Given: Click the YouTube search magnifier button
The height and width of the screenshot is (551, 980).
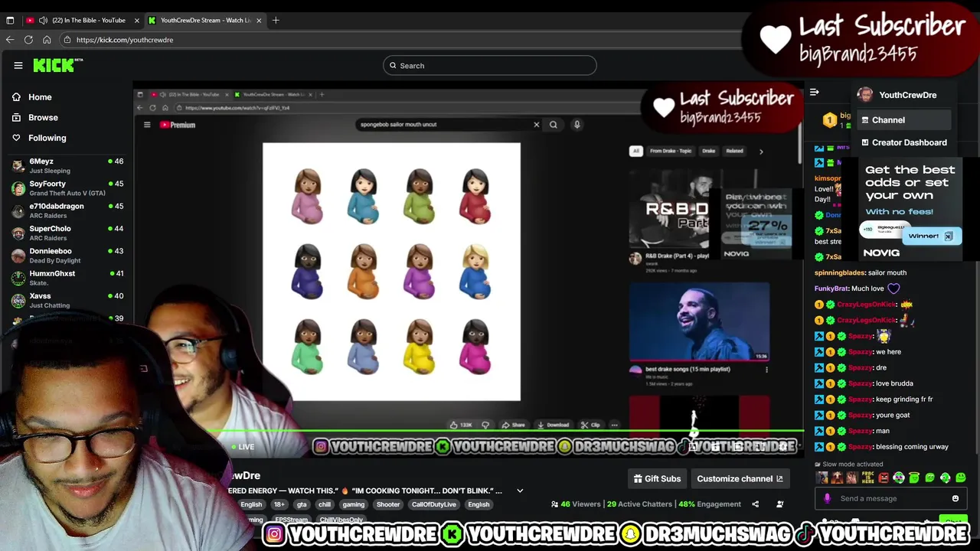Looking at the screenshot, I should click(553, 125).
